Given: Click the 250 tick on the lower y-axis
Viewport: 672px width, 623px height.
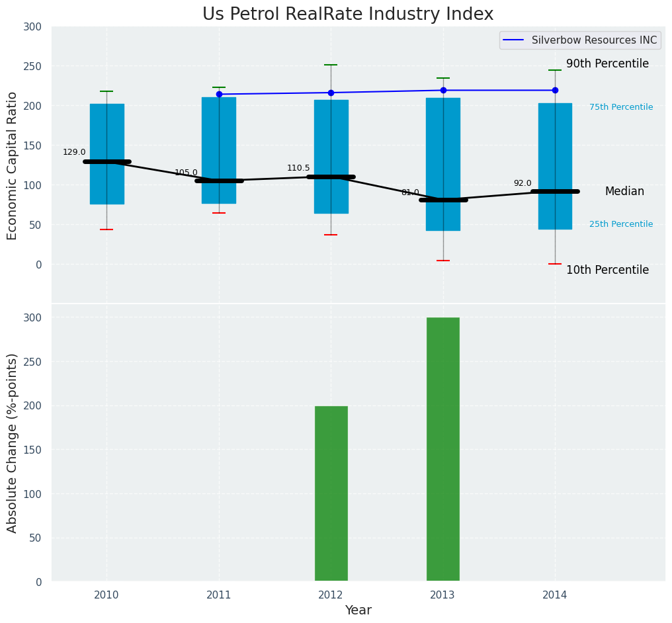Looking at the screenshot, I should tap(33, 362).
